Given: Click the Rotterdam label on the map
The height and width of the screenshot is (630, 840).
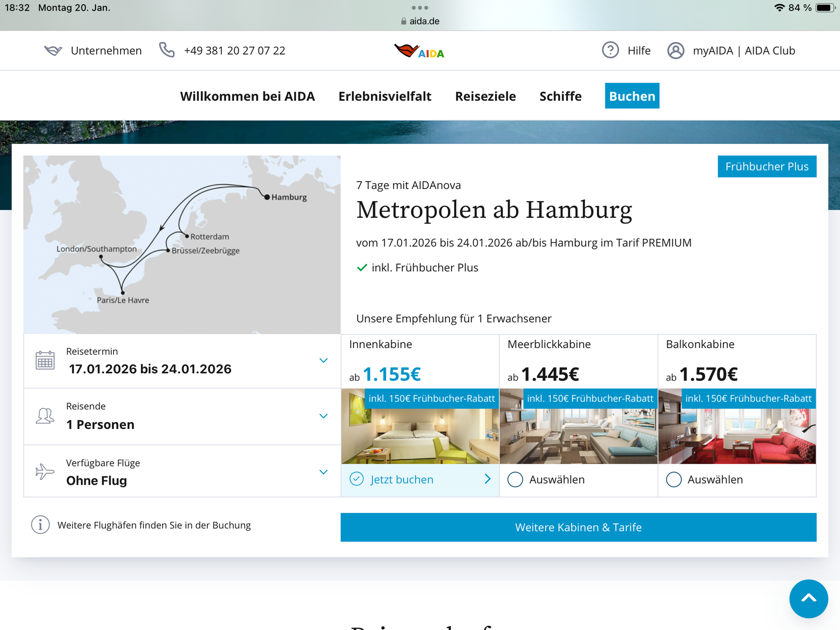Looking at the screenshot, I should 210,237.
